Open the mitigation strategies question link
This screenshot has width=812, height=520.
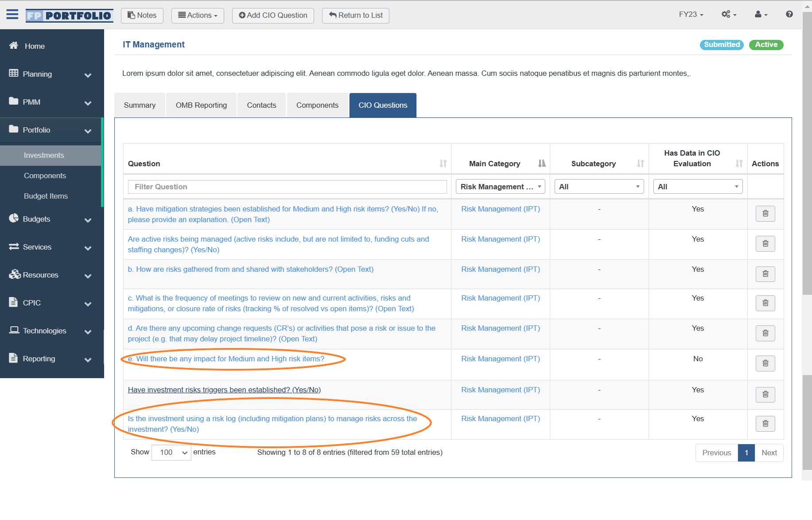click(x=283, y=214)
